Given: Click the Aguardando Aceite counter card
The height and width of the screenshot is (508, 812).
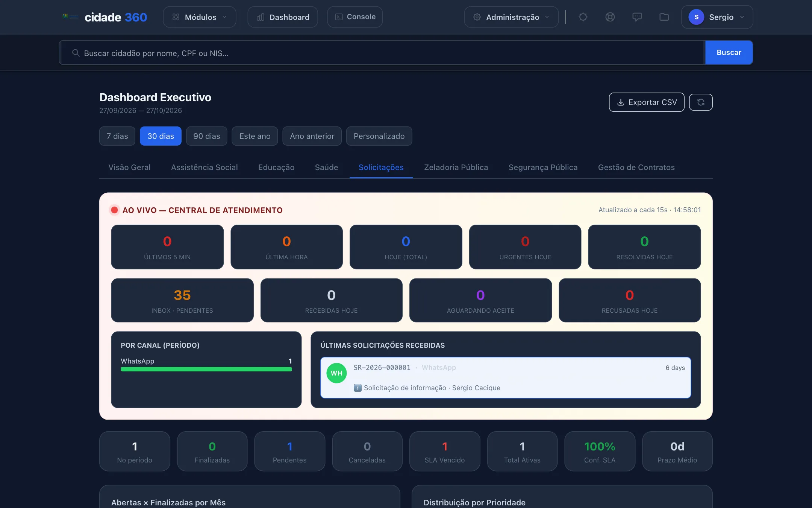Looking at the screenshot, I should 480,300.
